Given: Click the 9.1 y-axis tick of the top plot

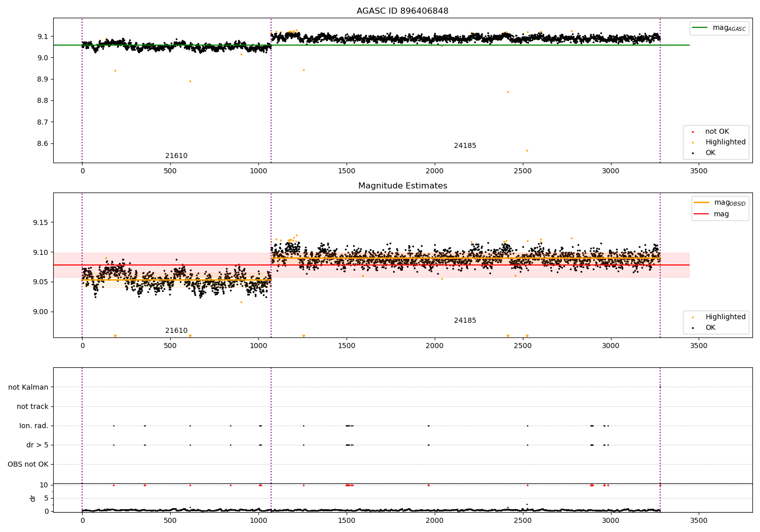Looking at the screenshot, I should 43,36.
